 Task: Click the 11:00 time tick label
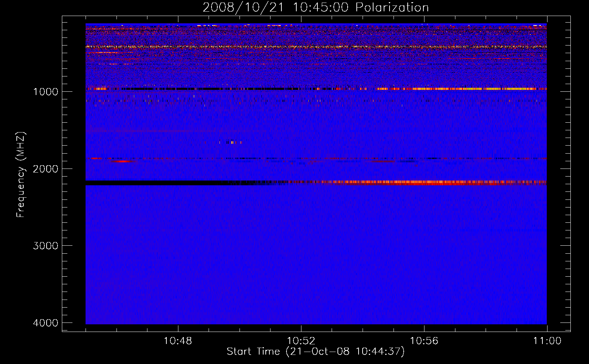[547, 341]
